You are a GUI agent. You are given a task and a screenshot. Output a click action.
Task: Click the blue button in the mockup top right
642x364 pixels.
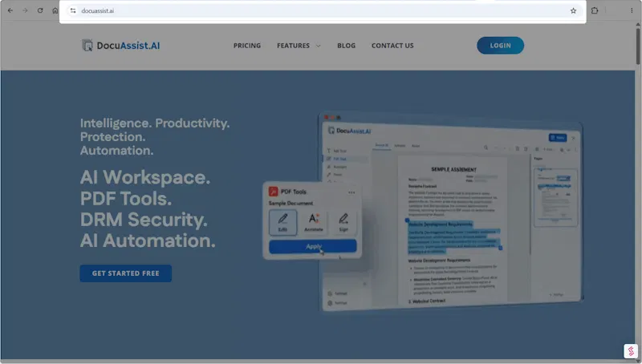click(558, 137)
